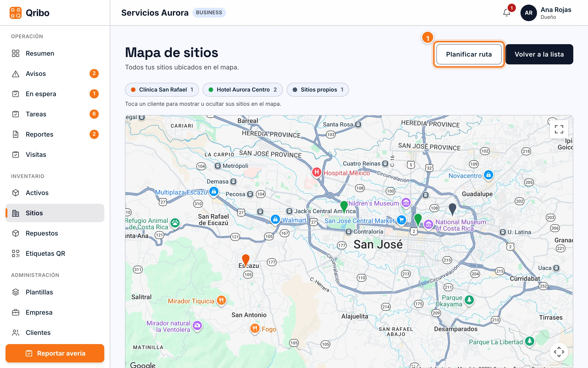The width and height of the screenshot is (588, 368).
Task: Open Reportes in the sidebar
Action: coord(55,134)
